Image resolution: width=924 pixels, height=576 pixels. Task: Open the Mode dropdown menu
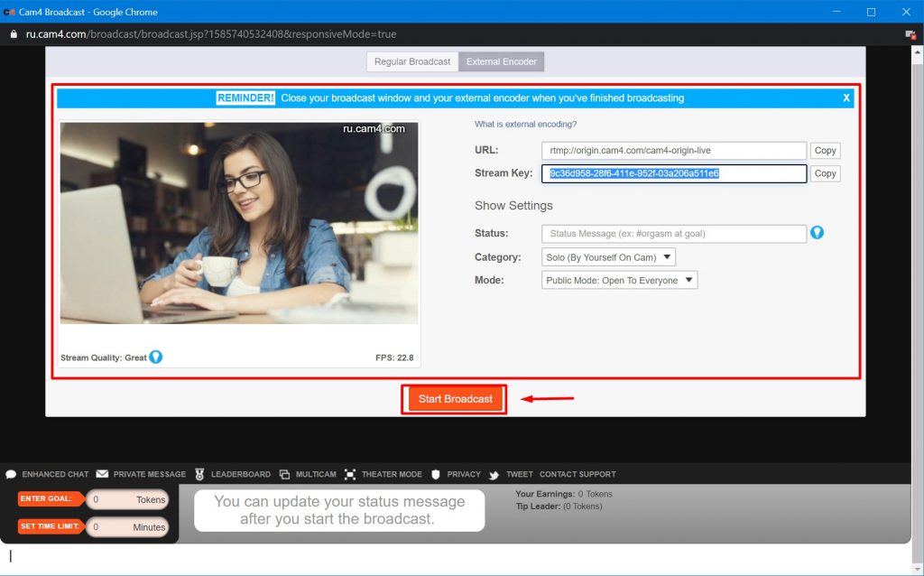(x=620, y=280)
